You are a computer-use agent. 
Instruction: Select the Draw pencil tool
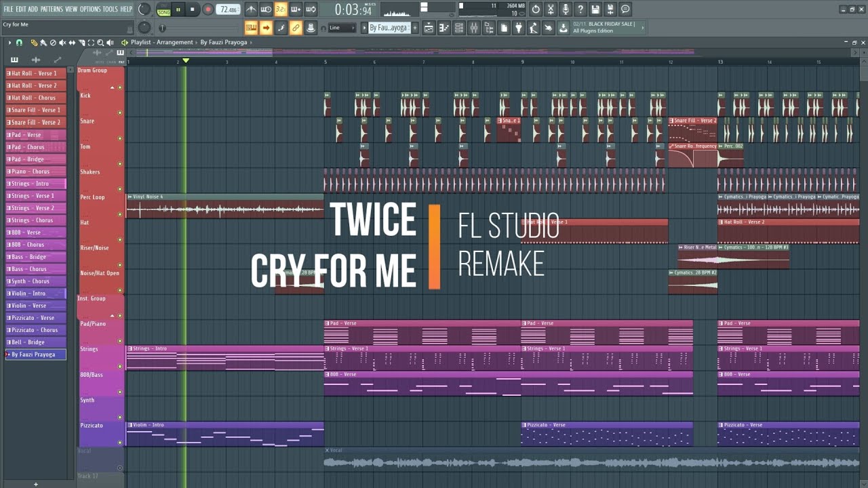coord(34,43)
